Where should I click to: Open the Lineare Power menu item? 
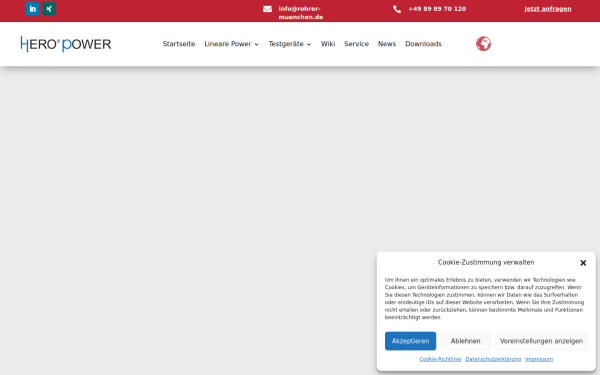pyautogui.click(x=228, y=44)
